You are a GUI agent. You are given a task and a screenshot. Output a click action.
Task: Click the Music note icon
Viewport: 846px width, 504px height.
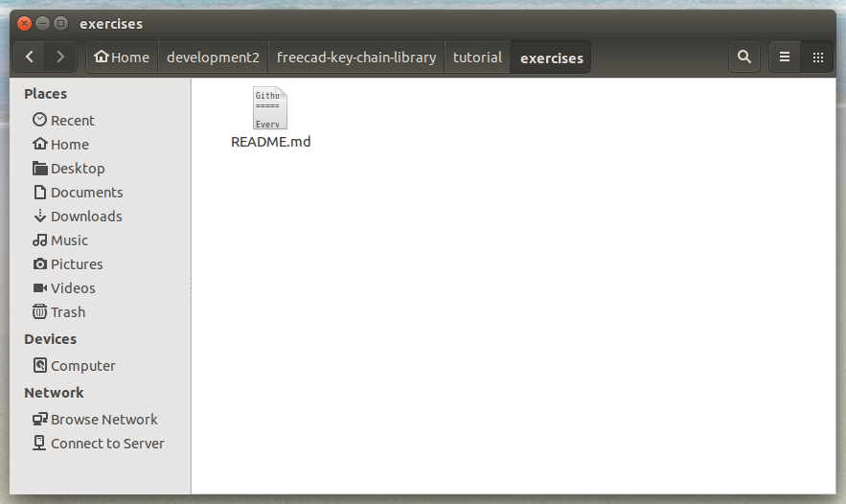[39, 240]
